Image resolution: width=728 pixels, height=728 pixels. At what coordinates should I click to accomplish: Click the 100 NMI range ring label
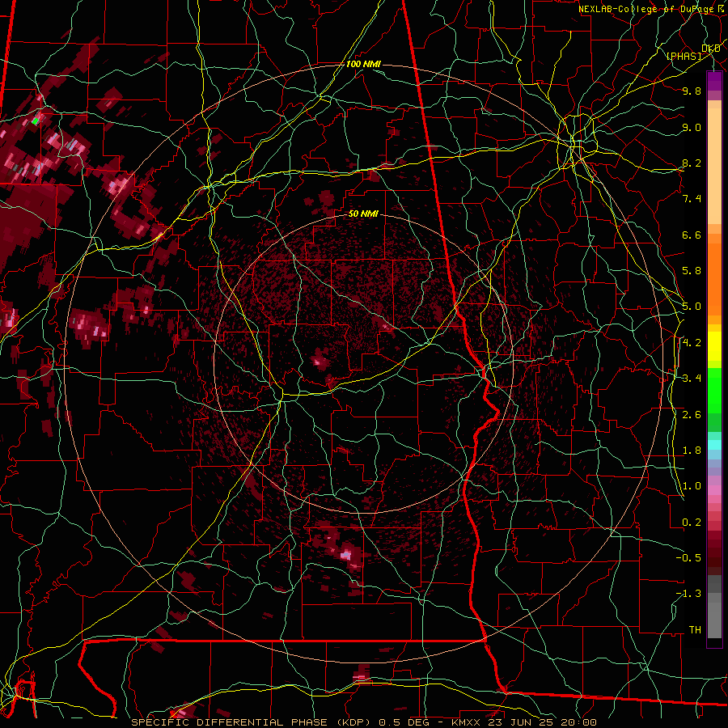(363, 64)
